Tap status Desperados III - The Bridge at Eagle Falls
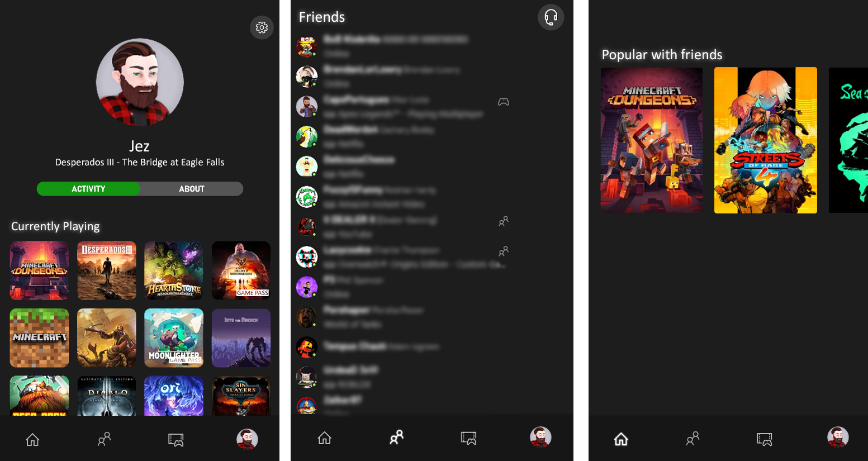This screenshot has width=868, height=461. pyautogui.click(x=140, y=163)
